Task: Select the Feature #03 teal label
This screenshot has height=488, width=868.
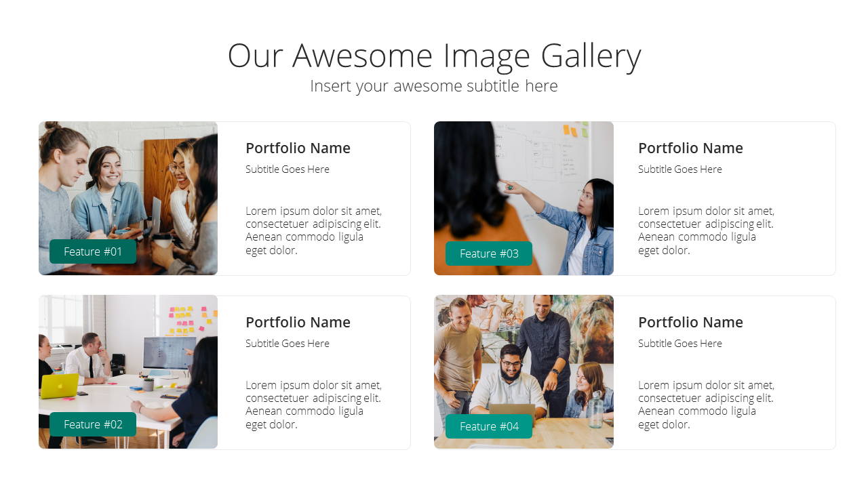Action: pyautogui.click(x=489, y=253)
